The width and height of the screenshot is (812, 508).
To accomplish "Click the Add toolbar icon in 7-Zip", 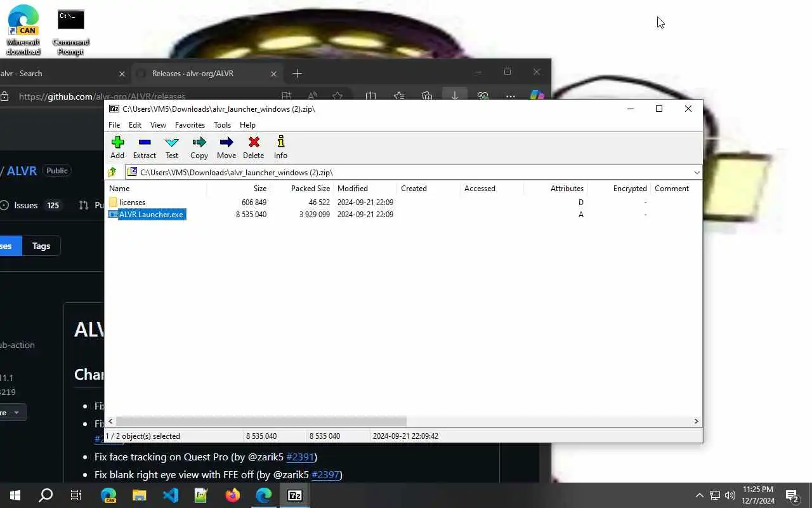I will [117, 147].
